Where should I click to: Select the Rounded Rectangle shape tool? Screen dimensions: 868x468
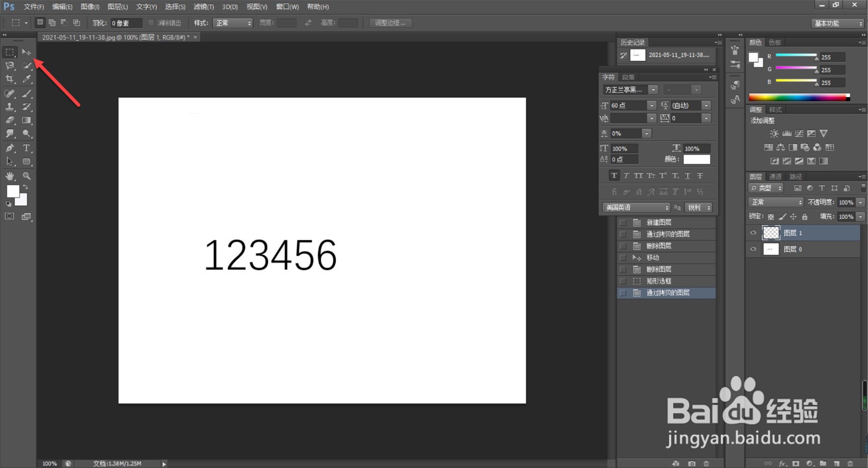pos(27,161)
